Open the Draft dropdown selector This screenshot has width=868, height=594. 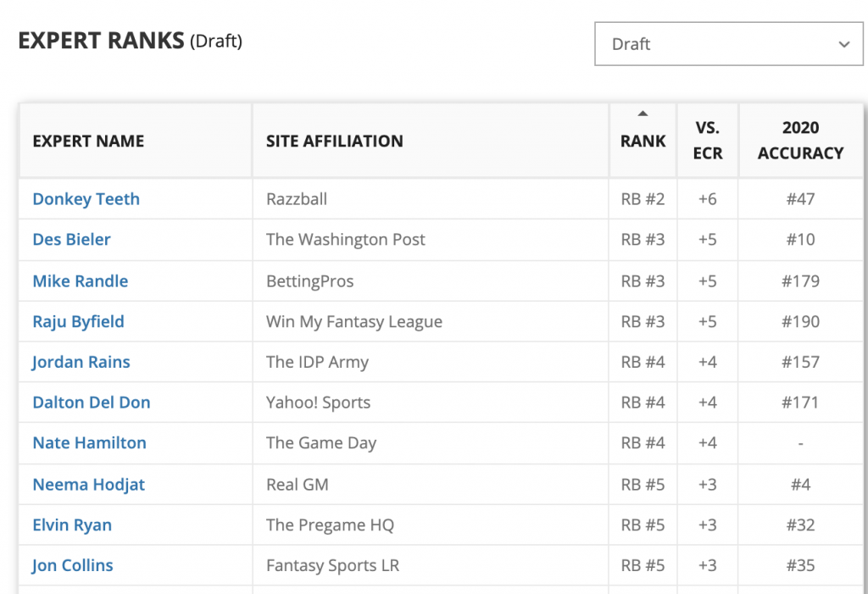pos(729,44)
